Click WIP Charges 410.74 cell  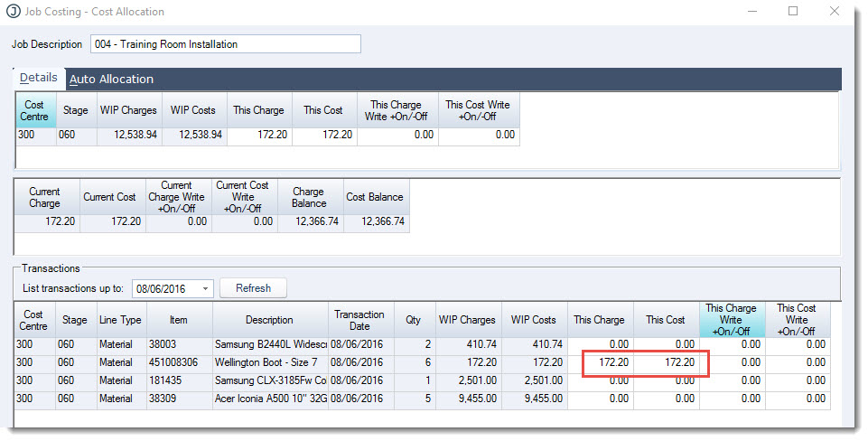(468, 344)
